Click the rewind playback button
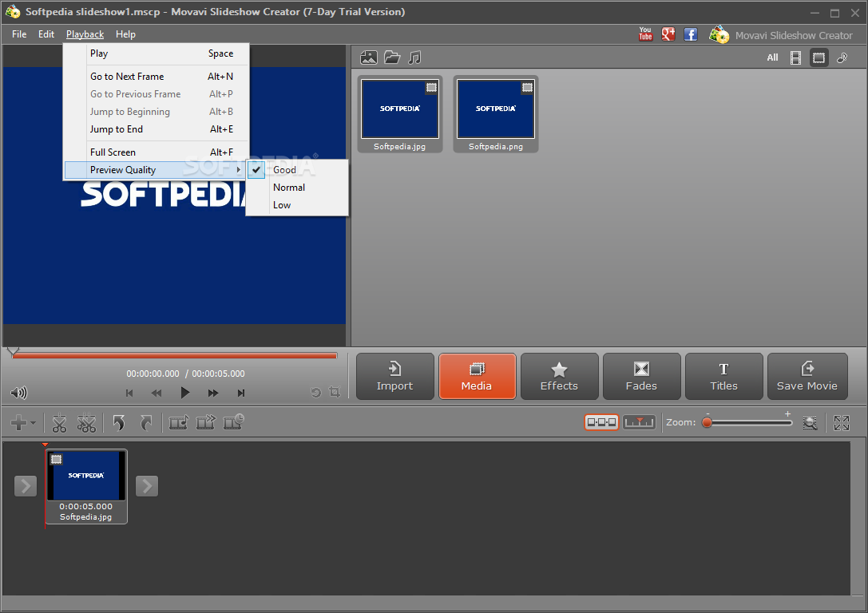 (157, 393)
